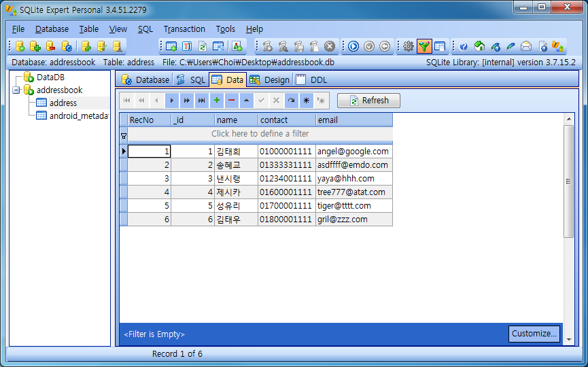Image resolution: width=588 pixels, height=367 pixels.
Task: Click the table grid view icon beside funnel
Action: point(440,46)
